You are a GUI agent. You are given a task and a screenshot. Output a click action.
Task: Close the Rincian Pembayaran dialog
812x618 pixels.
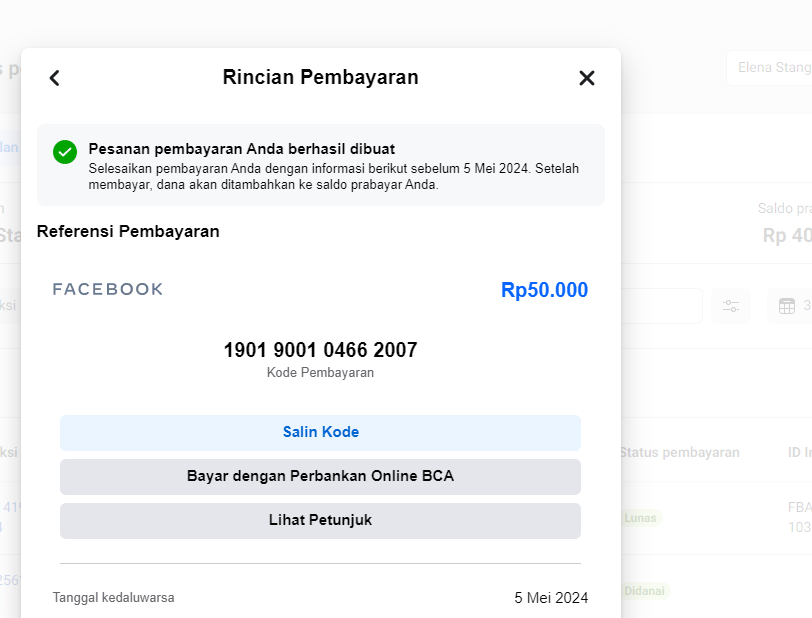tap(587, 78)
